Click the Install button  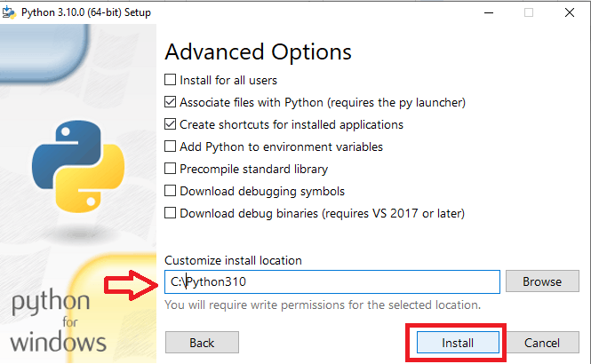tap(458, 343)
